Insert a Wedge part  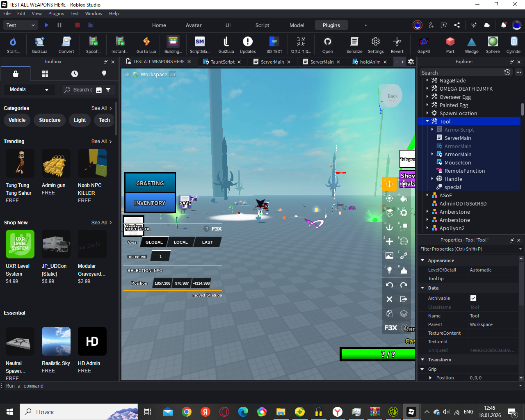tap(472, 45)
